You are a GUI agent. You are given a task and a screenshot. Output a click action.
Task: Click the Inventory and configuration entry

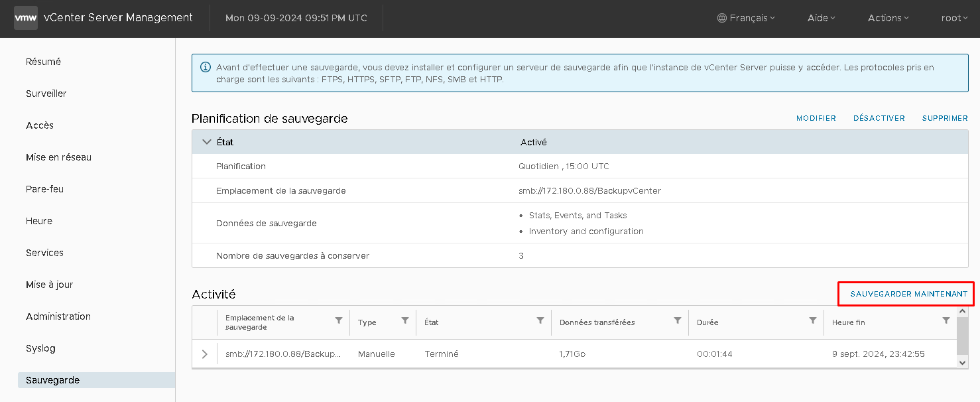(x=586, y=232)
